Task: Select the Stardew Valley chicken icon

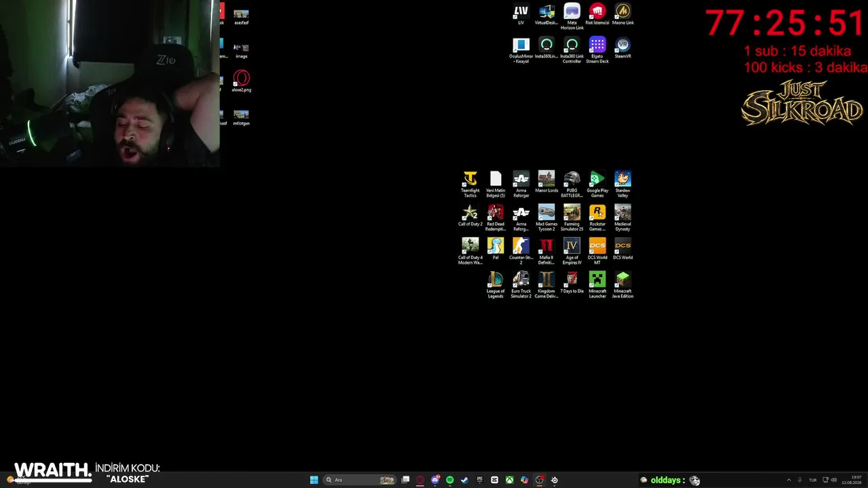Action: tap(623, 184)
